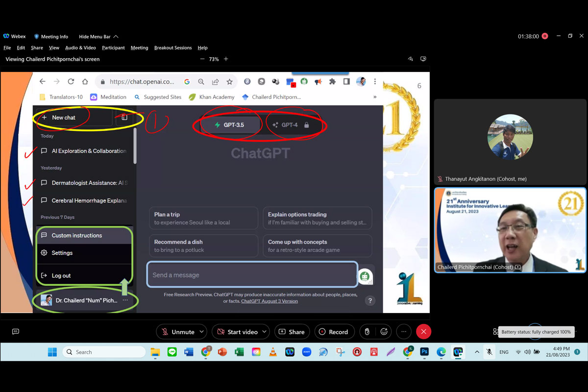Viewport: 588px width, 392px height.
Task: Expand video options arrow beside Start video
Action: [x=264, y=332]
